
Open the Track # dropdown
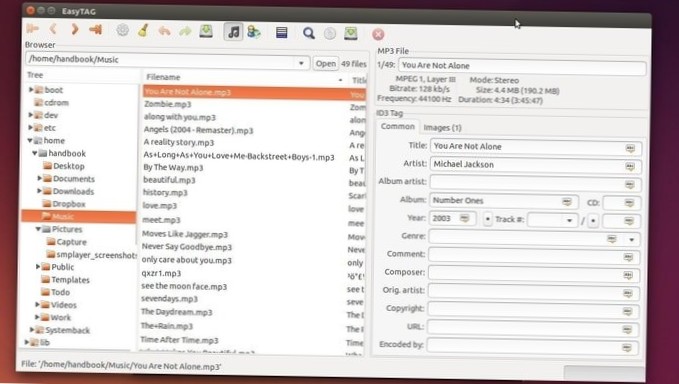tap(569, 220)
